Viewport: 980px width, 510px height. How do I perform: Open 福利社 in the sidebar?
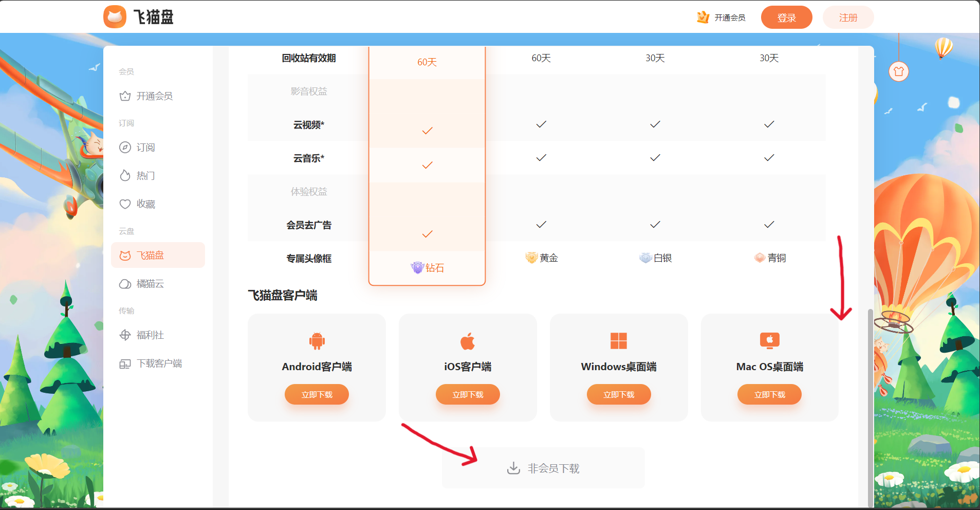click(x=150, y=335)
